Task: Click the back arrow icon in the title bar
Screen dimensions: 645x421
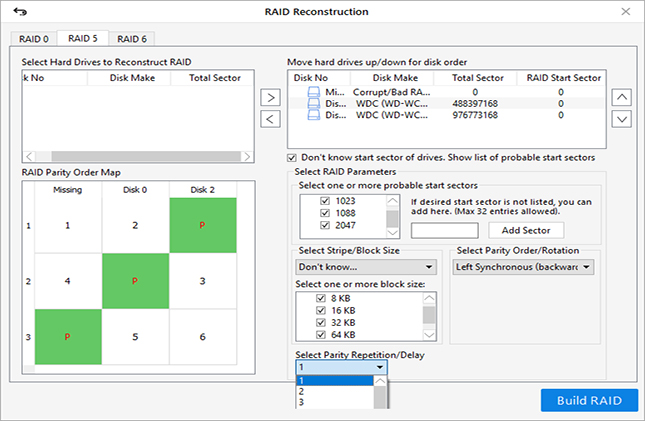Action: pos(20,12)
